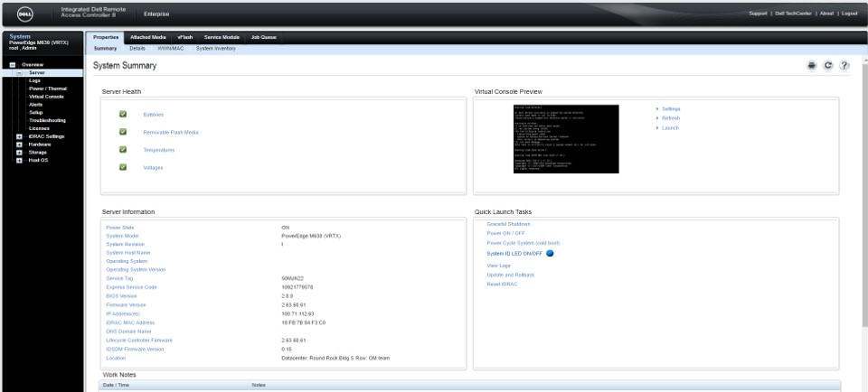Switch to the Attached Media tab
The height and width of the screenshot is (392, 868).
[x=147, y=37]
